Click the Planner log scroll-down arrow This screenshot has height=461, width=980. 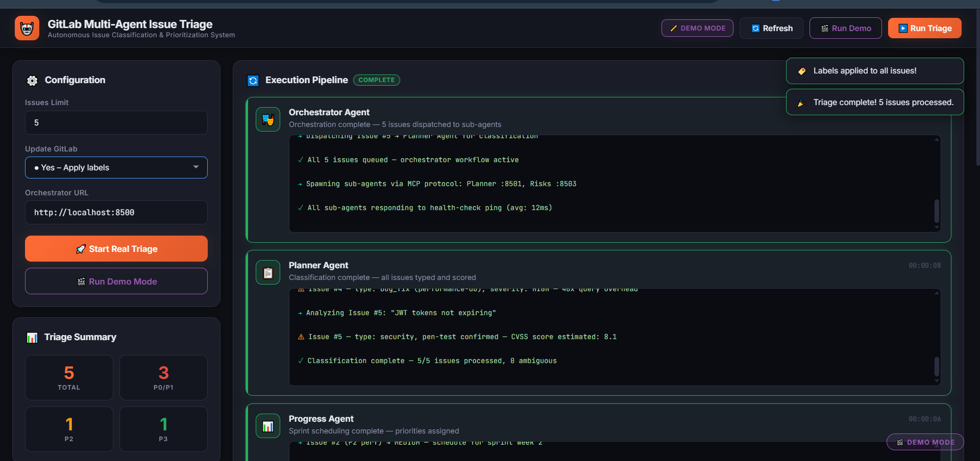click(x=937, y=381)
